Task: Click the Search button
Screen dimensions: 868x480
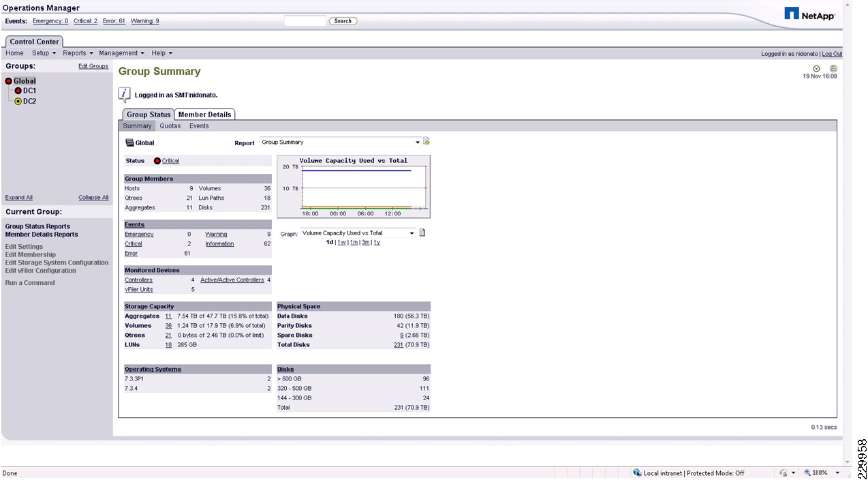Action: pos(343,21)
